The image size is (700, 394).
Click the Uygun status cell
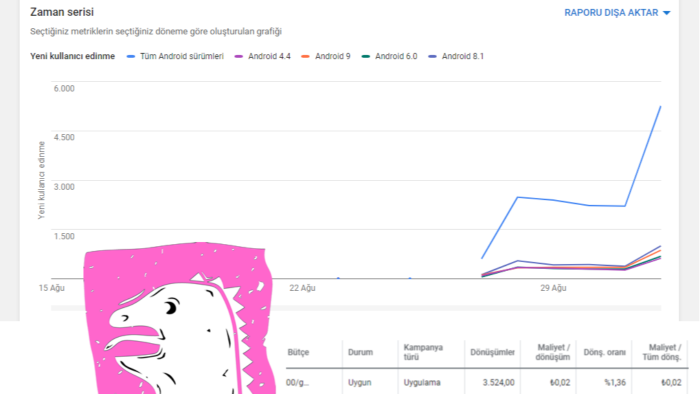360,383
